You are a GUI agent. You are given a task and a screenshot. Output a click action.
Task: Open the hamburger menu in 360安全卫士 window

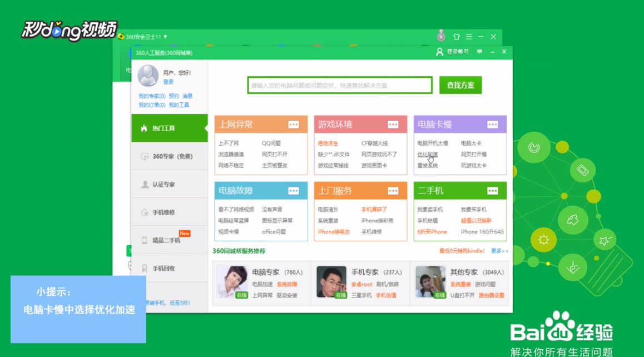[469, 37]
